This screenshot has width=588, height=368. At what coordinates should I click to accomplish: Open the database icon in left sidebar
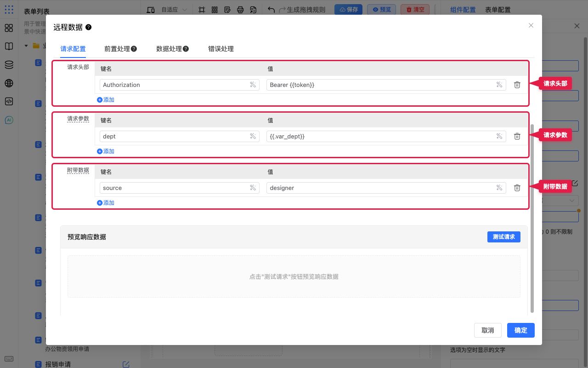click(x=9, y=65)
